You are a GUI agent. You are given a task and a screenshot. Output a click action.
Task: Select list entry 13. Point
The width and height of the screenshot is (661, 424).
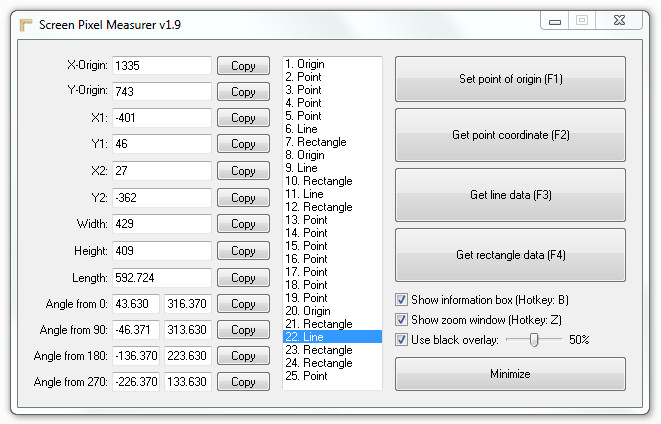point(332,220)
